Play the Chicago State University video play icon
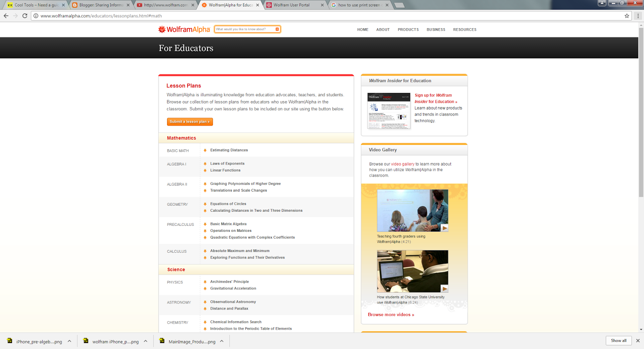Screen dimensions: 644x349 point(444,289)
